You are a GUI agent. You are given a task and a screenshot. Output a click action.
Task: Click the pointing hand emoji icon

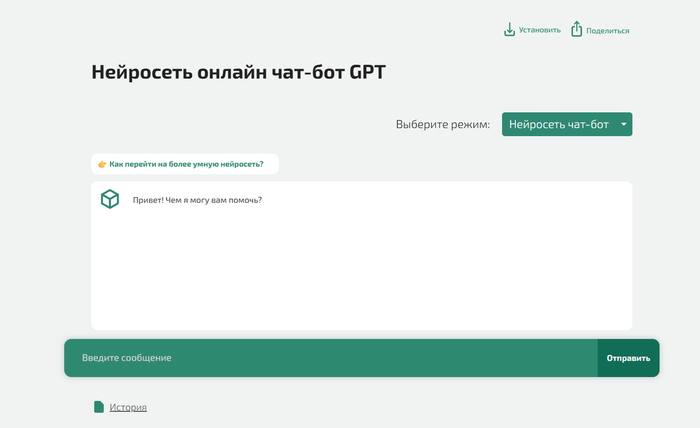coord(102,164)
